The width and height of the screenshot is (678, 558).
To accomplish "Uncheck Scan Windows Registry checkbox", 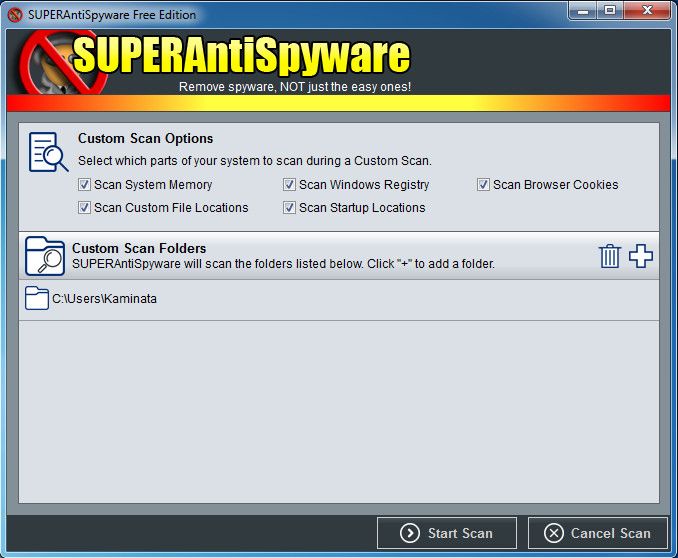I will click(x=289, y=185).
